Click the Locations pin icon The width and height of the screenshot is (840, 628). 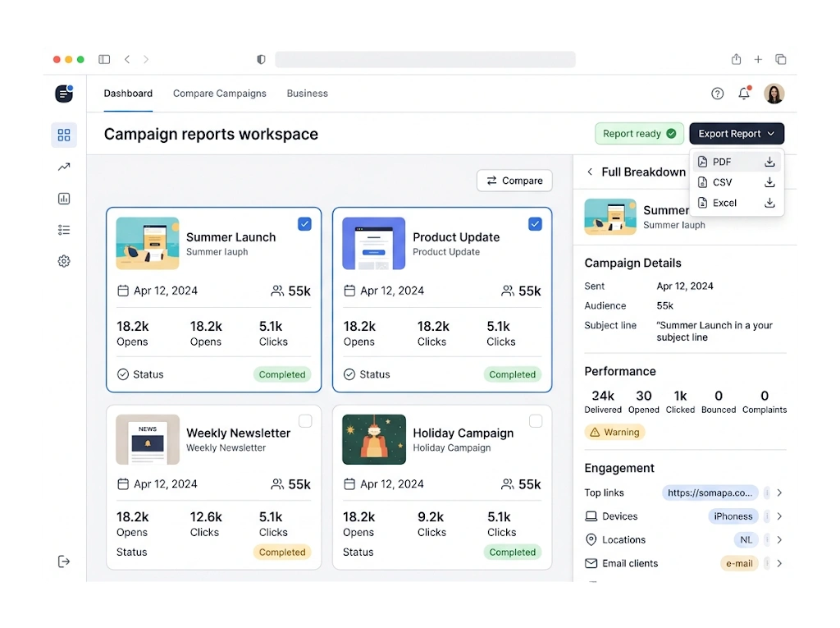pyautogui.click(x=591, y=539)
